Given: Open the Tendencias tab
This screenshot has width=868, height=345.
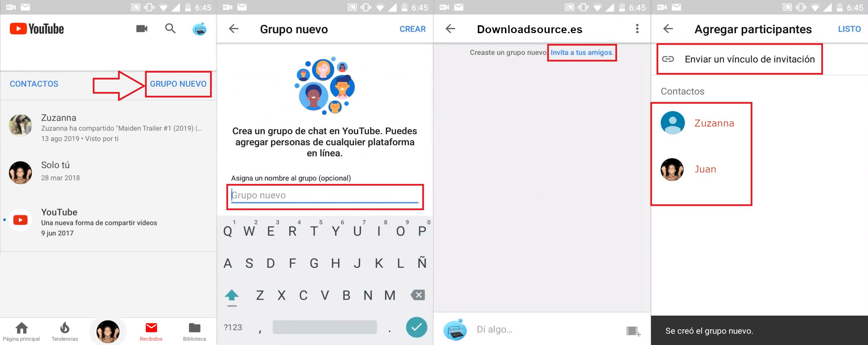Looking at the screenshot, I should (65, 332).
